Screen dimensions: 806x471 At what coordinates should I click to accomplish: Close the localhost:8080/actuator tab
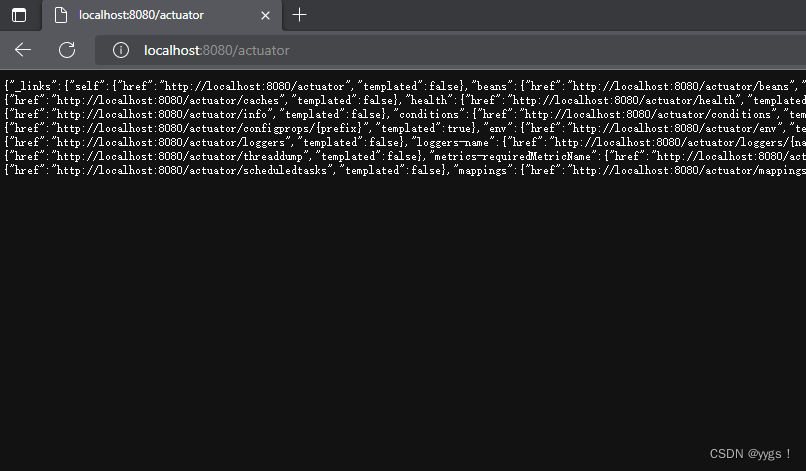[265, 15]
